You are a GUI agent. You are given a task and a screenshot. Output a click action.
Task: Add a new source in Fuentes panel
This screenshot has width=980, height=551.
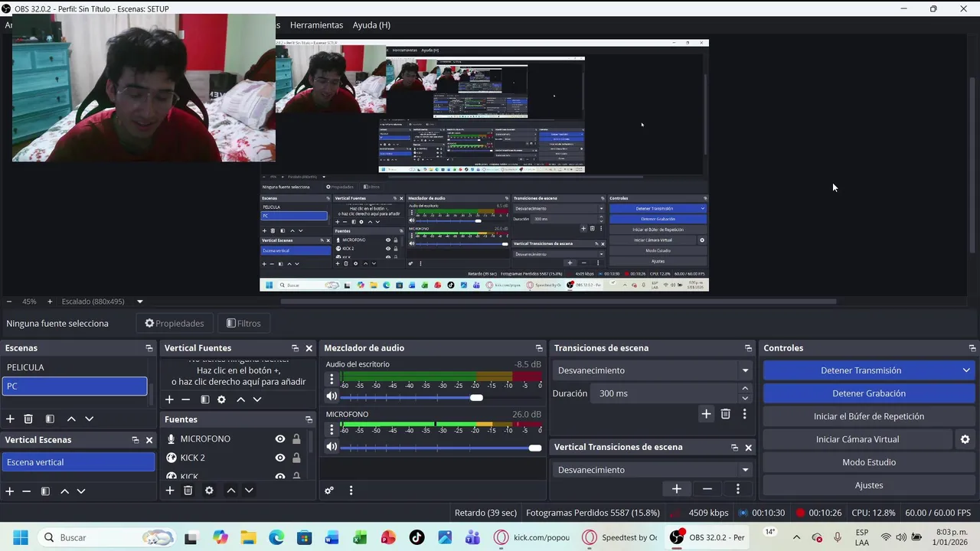pos(170,491)
